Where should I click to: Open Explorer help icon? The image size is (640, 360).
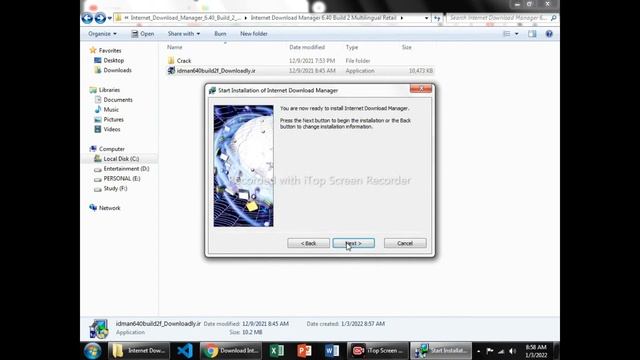pyautogui.click(x=549, y=34)
